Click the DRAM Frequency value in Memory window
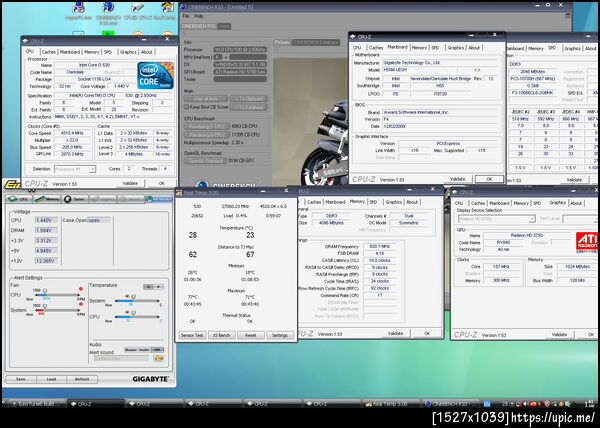The image size is (600, 428). click(x=379, y=246)
